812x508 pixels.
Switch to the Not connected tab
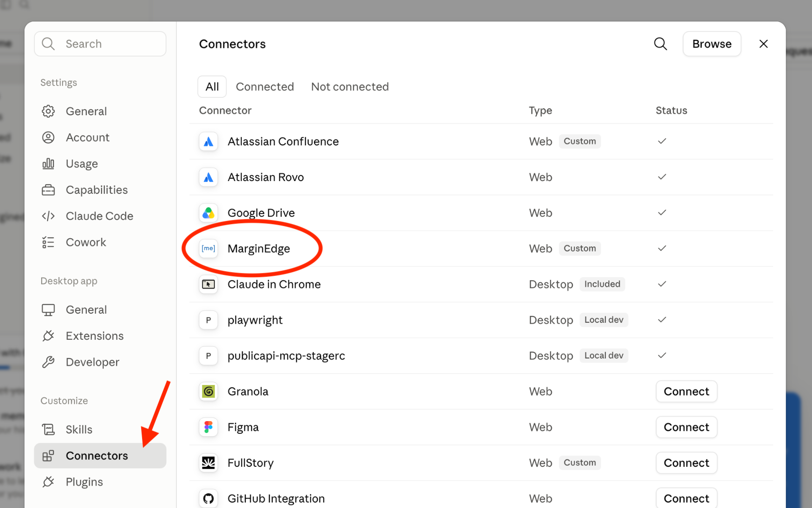coord(350,87)
